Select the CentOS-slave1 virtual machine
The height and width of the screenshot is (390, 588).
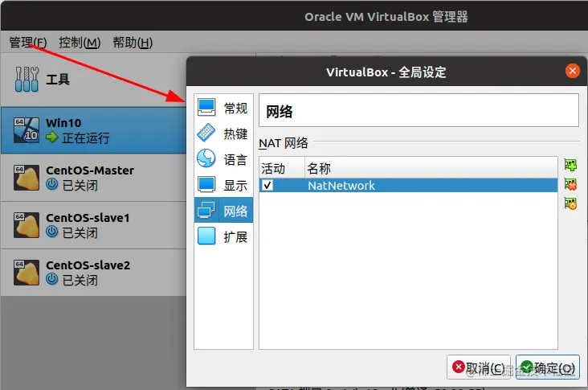click(x=94, y=225)
